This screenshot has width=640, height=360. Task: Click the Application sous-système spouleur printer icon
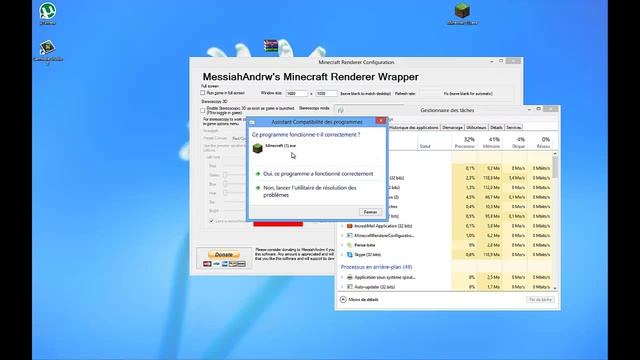(x=349, y=277)
